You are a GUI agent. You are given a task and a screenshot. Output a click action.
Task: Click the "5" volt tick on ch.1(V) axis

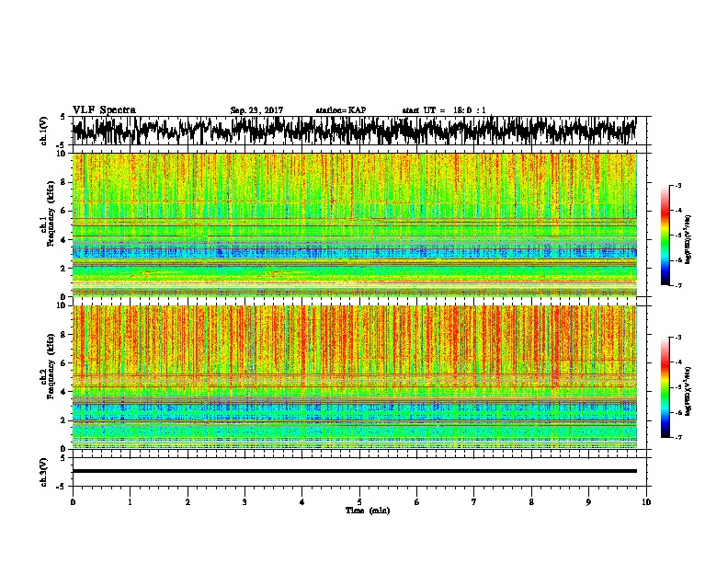coord(63,117)
